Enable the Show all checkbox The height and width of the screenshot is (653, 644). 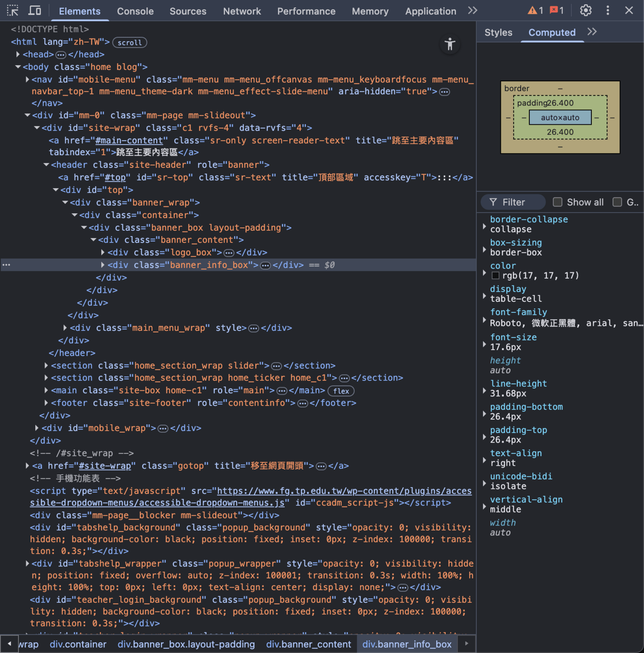[557, 202]
